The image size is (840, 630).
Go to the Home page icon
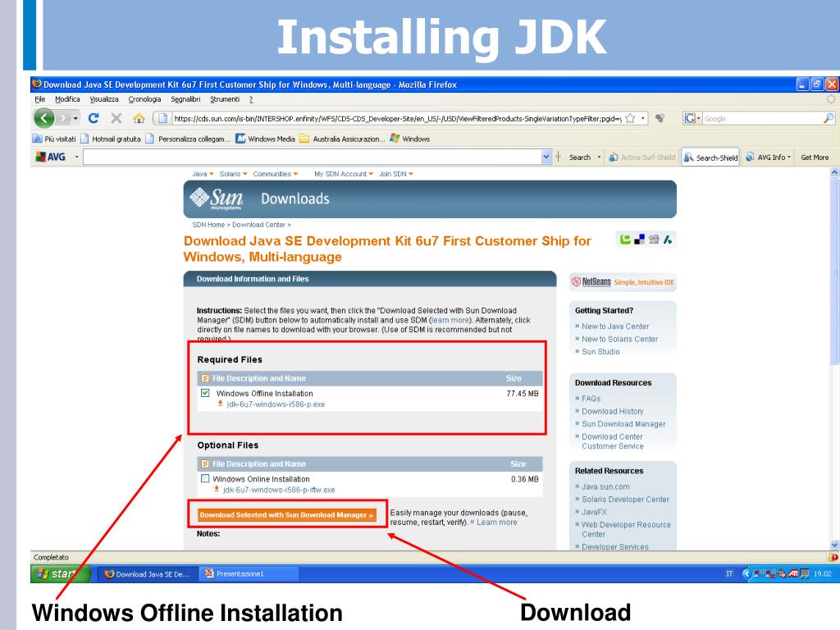click(x=139, y=118)
